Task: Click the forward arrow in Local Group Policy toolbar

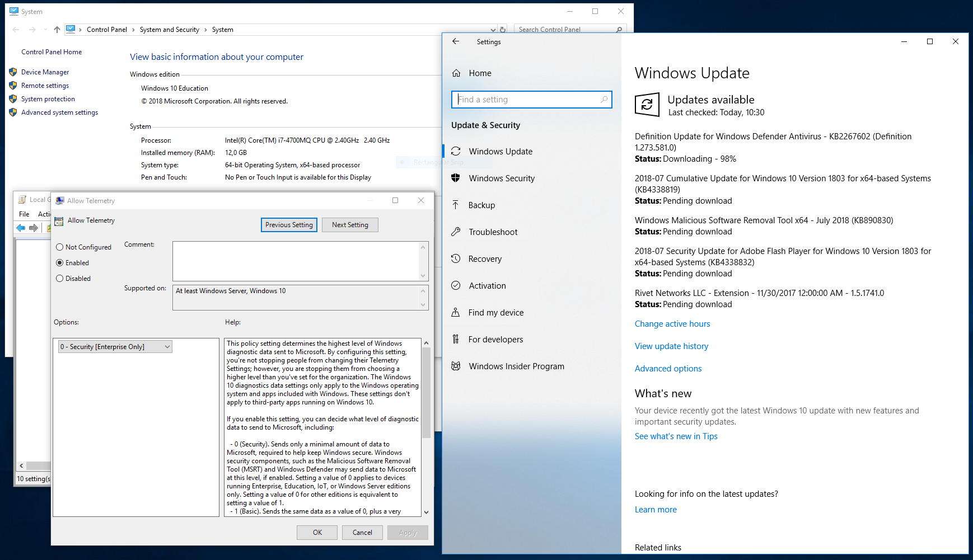Action: coord(34,228)
